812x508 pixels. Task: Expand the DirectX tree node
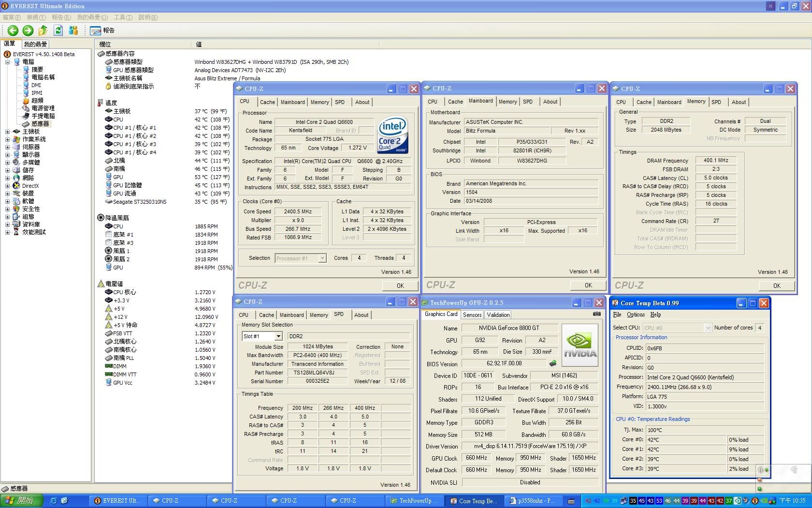7,186
